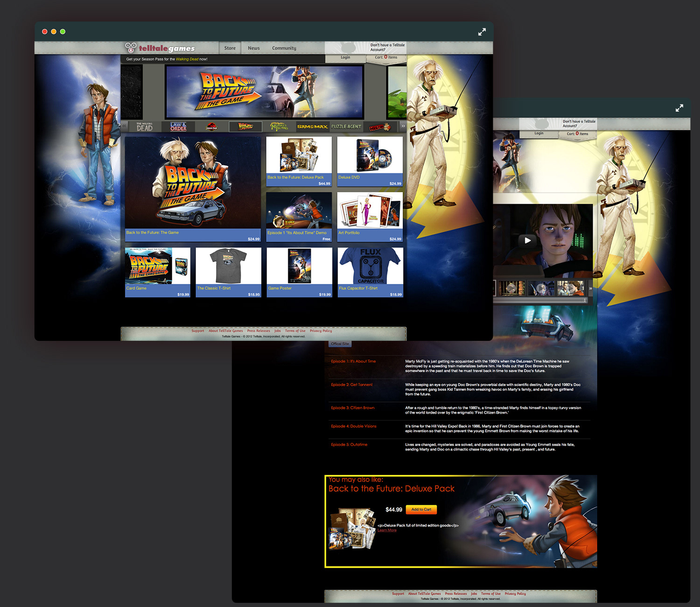This screenshot has height=607, width=700.
Task: Open The Classic T-Shirt product
Action: click(x=229, y=272)
